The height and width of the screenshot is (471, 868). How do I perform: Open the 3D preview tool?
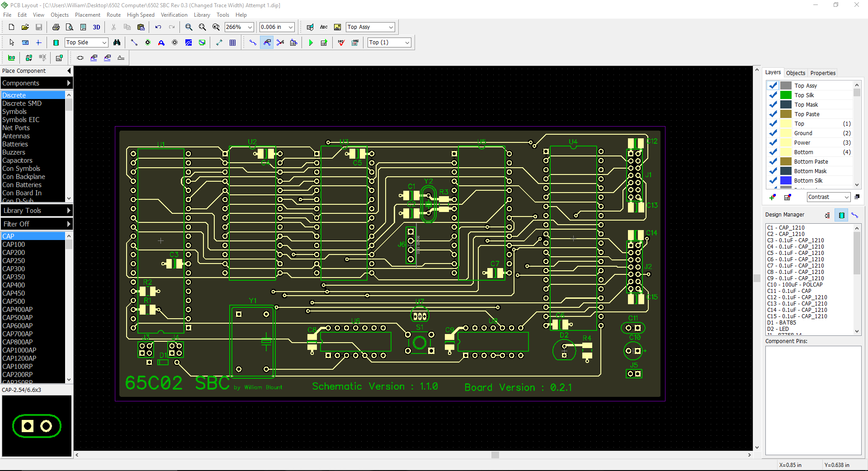point(96,27)
